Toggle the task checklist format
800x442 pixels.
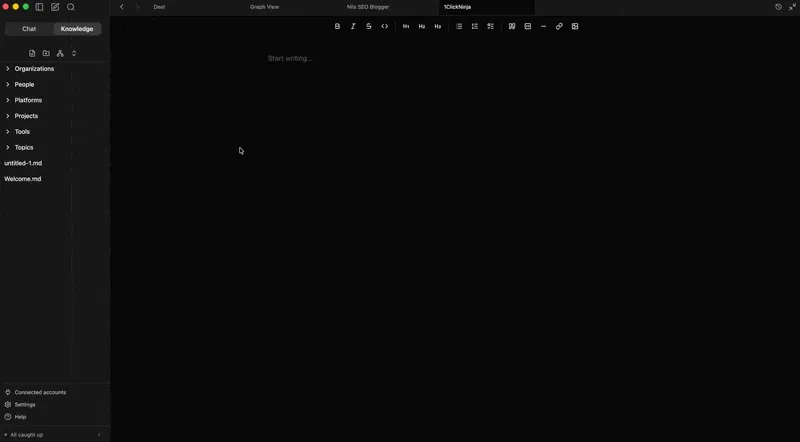[491, 27]
